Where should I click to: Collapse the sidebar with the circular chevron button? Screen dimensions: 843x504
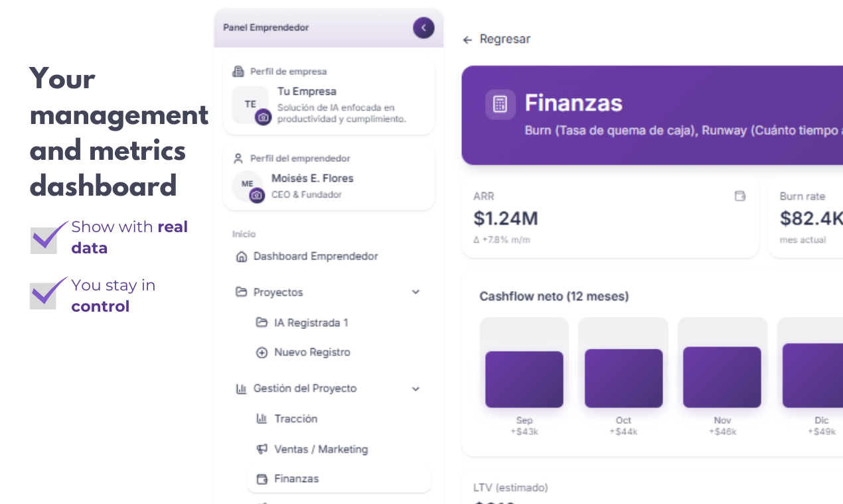click(423, 28)
